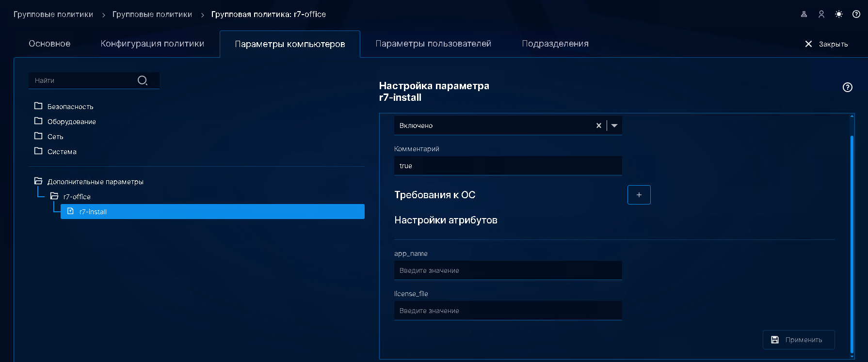Click the Настройки атрибутов heading
This screenshot has height=362, width=868.
click(x=446, y=220)
